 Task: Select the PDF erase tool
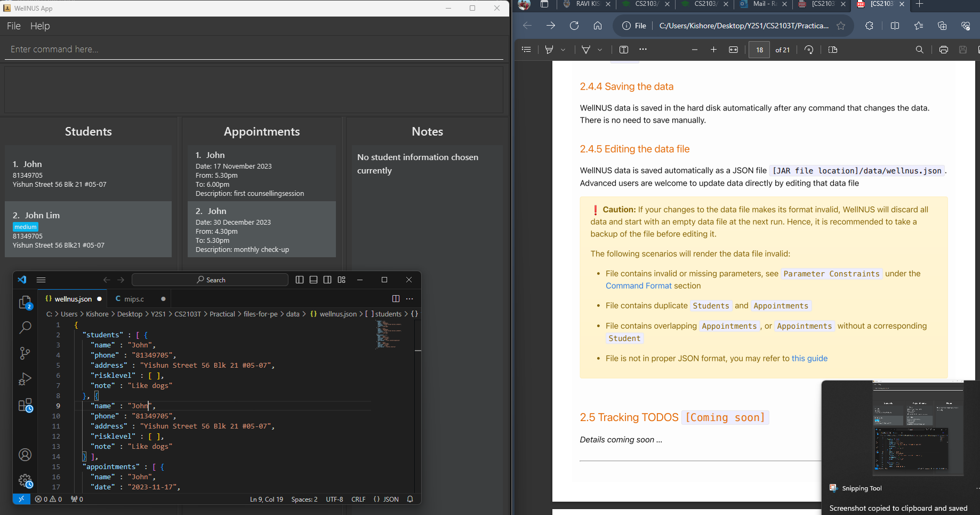click(x=586, y=50)
